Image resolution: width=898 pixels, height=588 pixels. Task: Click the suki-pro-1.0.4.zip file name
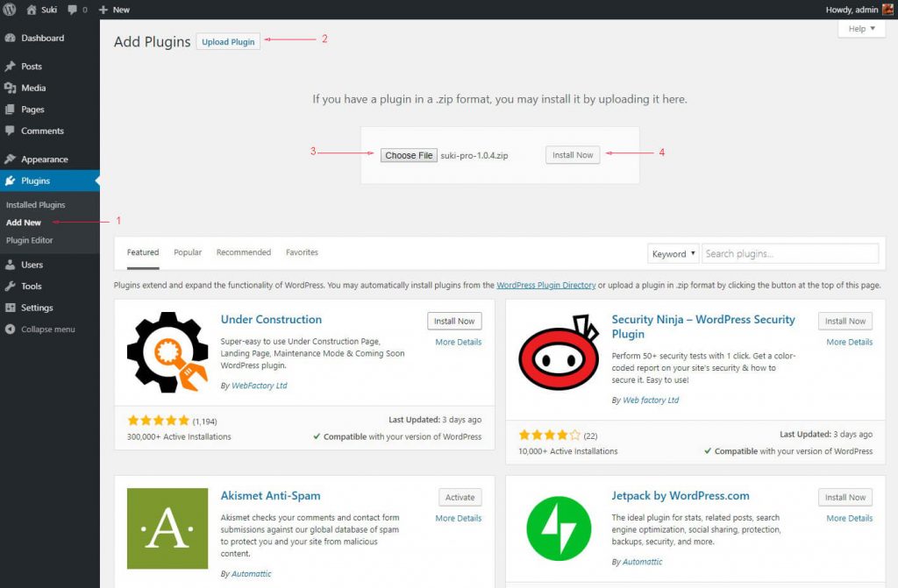[474, 156]
